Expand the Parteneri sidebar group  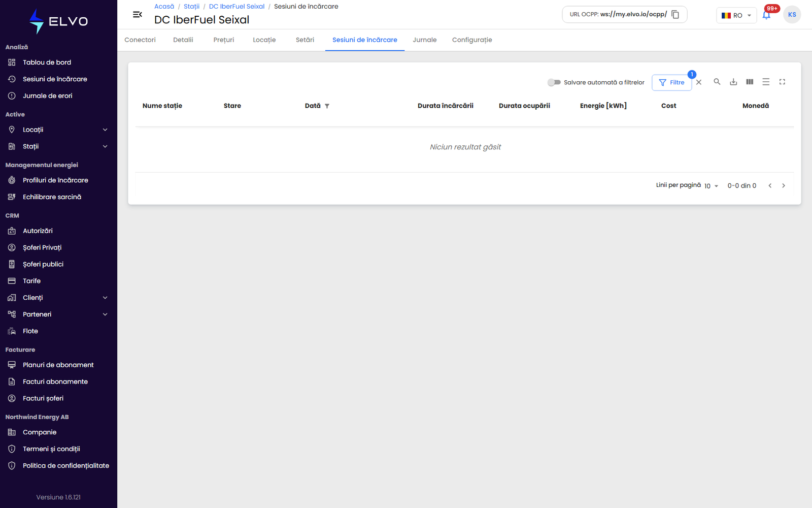coord(58,314)
